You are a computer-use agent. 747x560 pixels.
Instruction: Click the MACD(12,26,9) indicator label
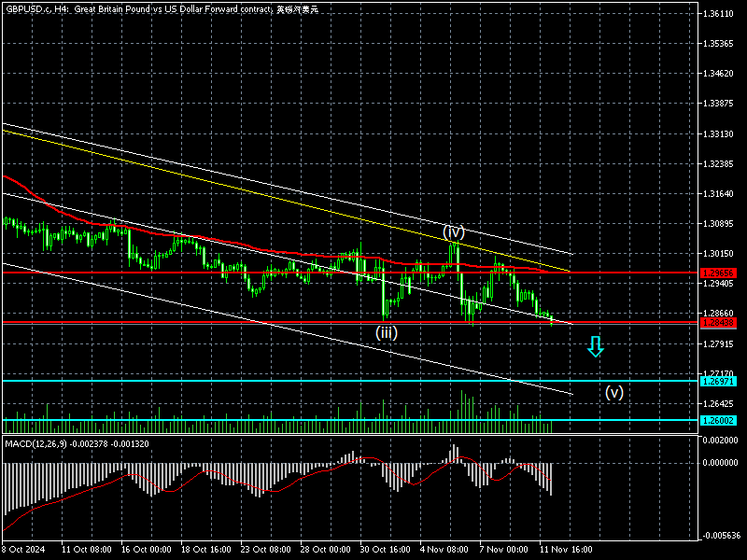pyautogui.click(x=77, y=444)
